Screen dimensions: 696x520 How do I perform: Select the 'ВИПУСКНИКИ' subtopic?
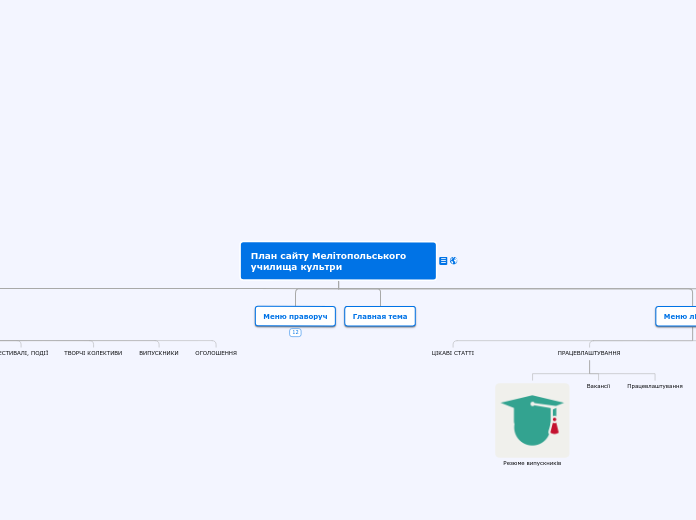(x=159, y=353)
